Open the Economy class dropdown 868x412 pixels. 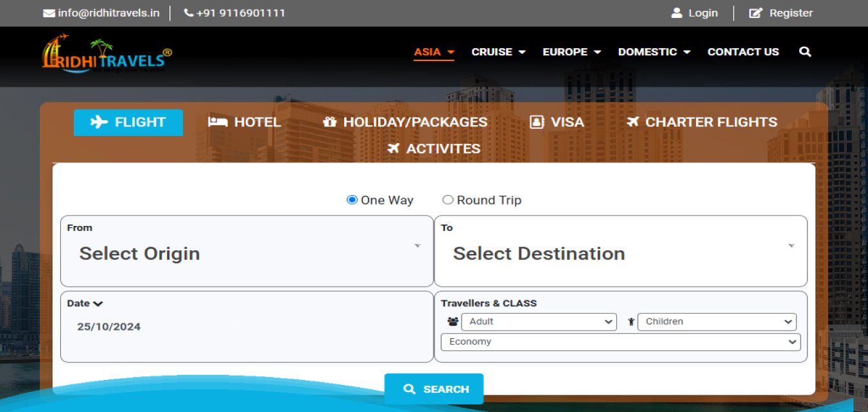click(x=621, y=342)
